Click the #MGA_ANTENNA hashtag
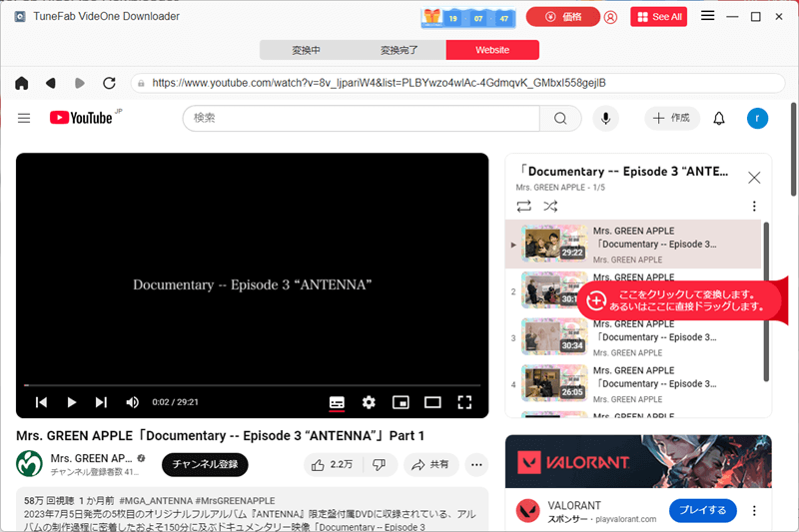This screenshot has width=799, height=532. click(156, 501)
